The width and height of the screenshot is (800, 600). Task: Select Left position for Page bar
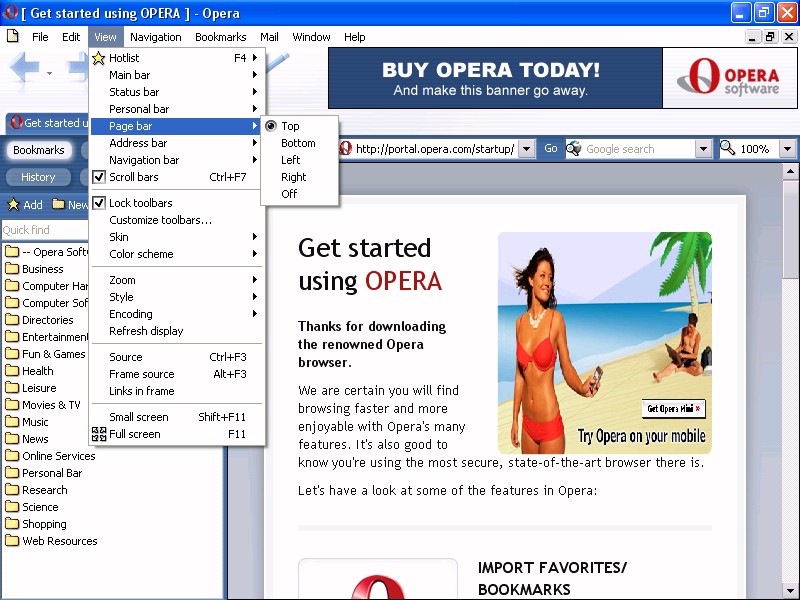299,160
